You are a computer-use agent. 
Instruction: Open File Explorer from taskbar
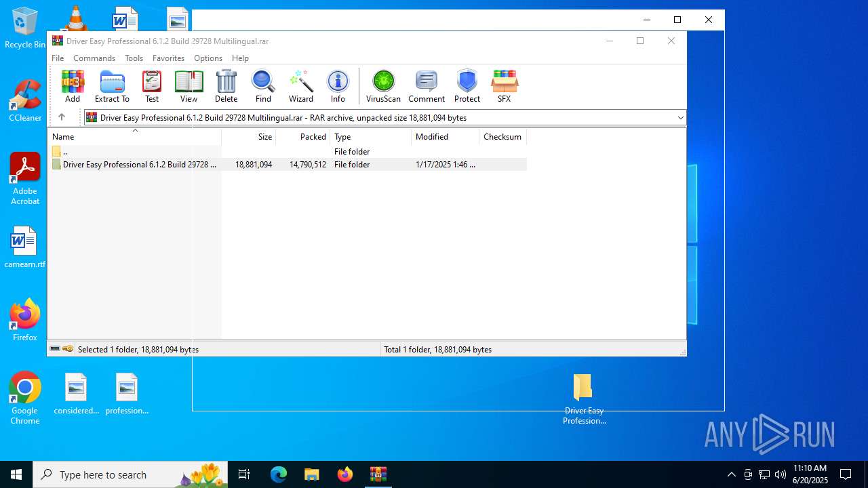pos(311,474)
